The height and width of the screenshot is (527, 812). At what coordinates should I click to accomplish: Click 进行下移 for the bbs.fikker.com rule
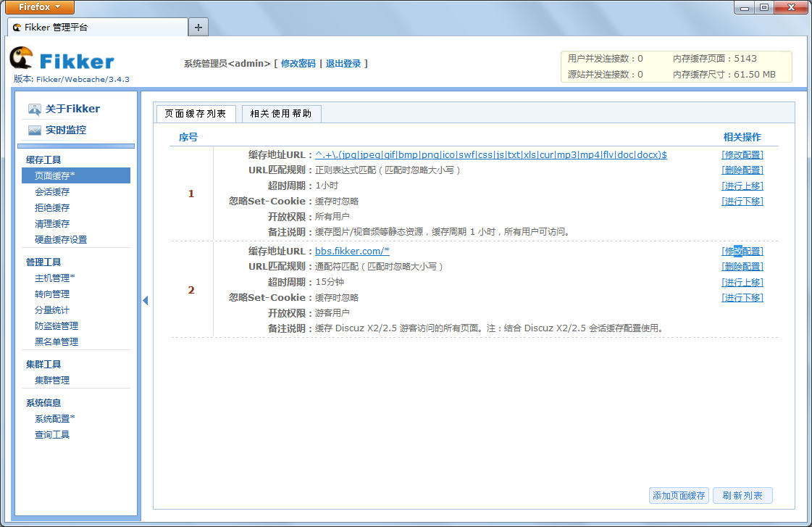pos(742,297)
